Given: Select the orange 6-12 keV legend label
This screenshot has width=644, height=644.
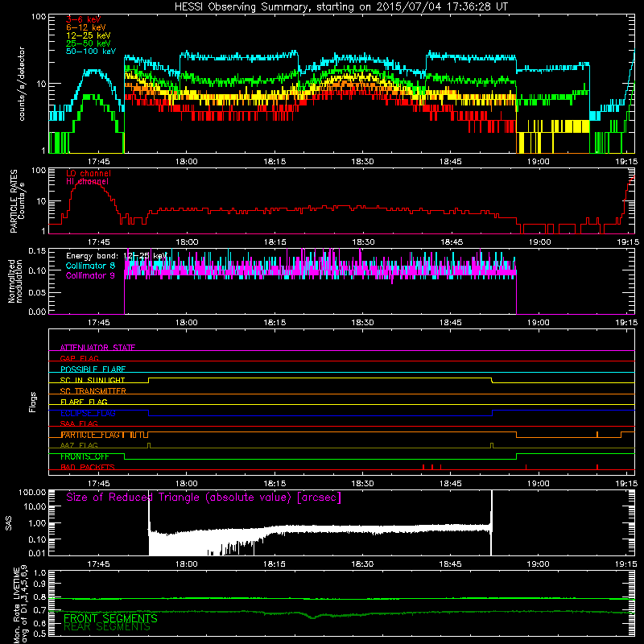Looking at the screenshot, I should pyautogui.click(x=86, y=27).
